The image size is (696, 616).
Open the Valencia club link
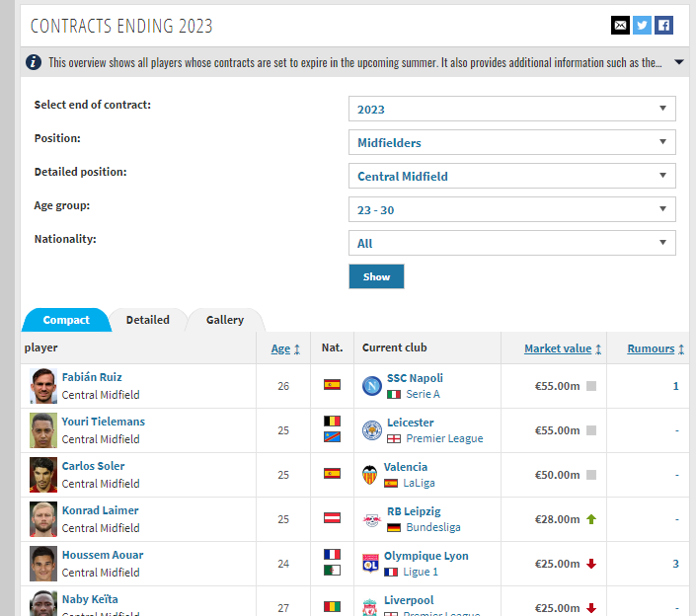(x=406, y=467)
